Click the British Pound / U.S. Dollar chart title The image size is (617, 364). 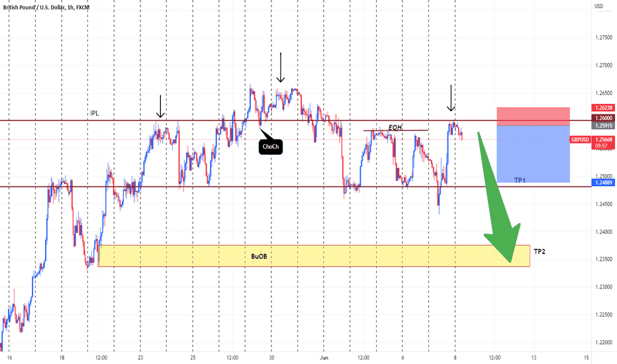pos(46,7)
